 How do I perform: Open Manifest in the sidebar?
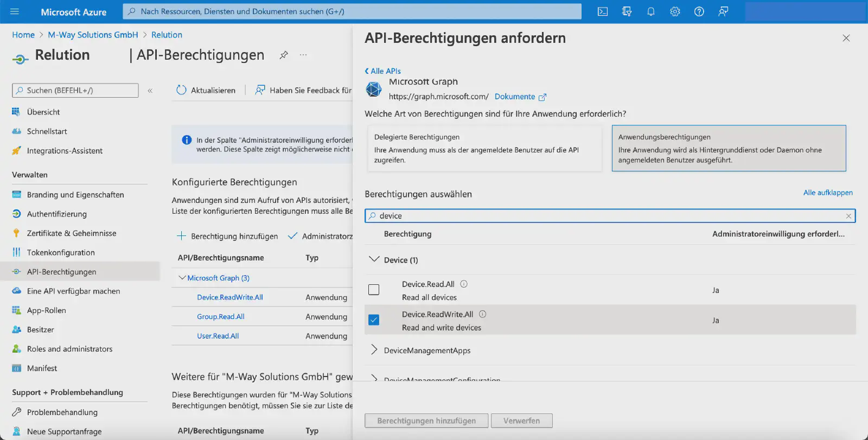[42, 368]
